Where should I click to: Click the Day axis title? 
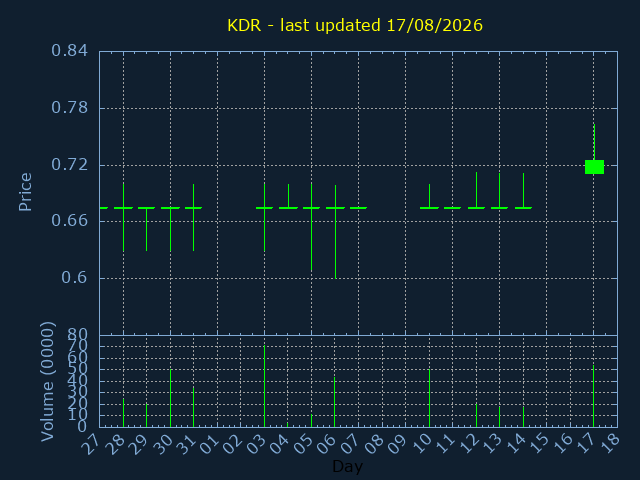(347, 466)
